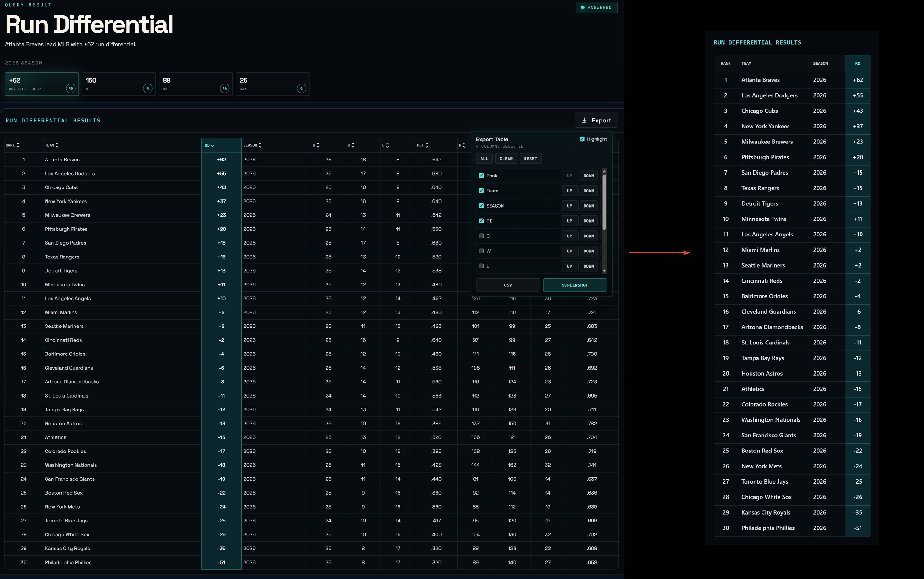Toggle the Highlight checkbox
The height and width of the screenshot is (579, 924).
tap(582, 139)
